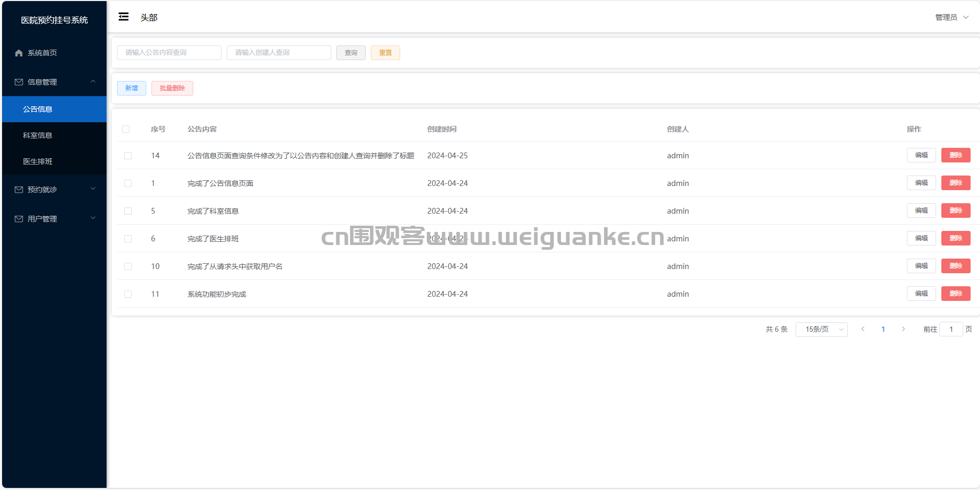Select 公告信息 menu item
This screenshot has width=980, height=490.
(54, 109)
